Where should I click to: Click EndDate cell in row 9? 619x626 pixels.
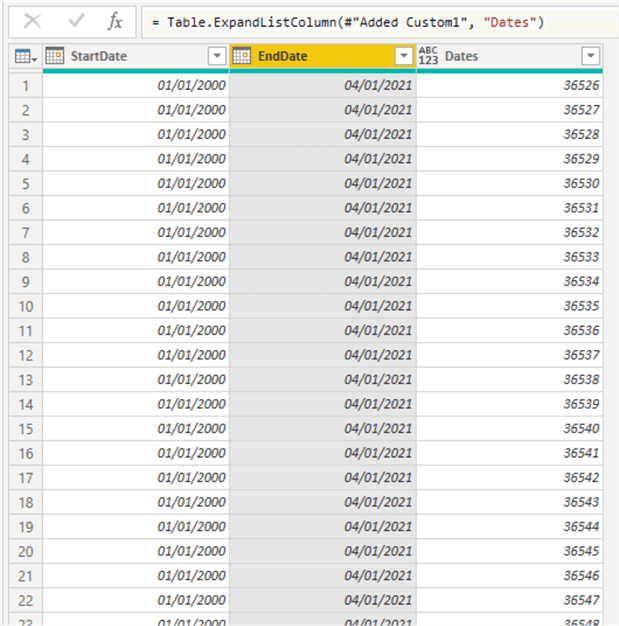coord(323,281)
